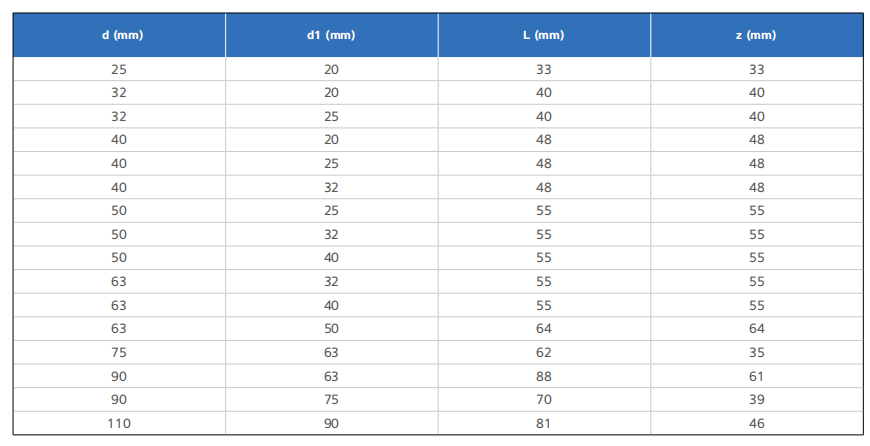Select d1 value 75 in the d1 column

click(x=332, y=399)
